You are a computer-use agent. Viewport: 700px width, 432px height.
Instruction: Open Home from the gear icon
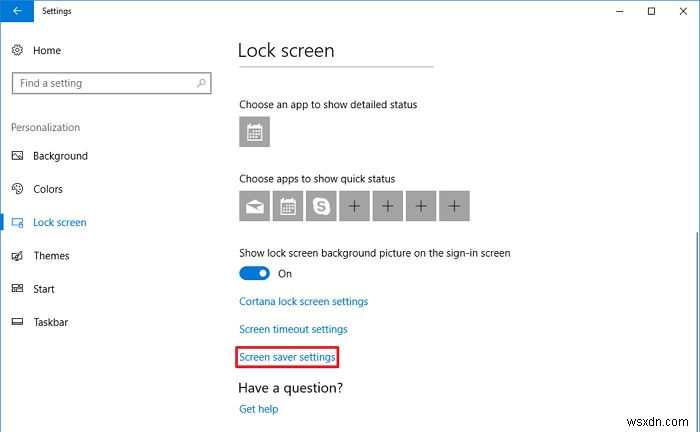[18, 50]
